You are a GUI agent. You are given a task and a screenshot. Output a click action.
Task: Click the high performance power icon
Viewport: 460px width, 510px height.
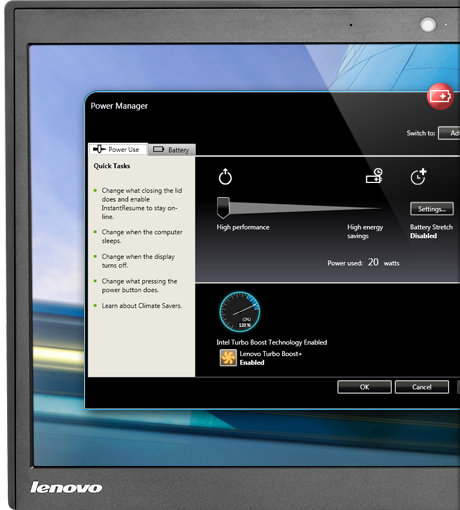click(x=225, y=177)
